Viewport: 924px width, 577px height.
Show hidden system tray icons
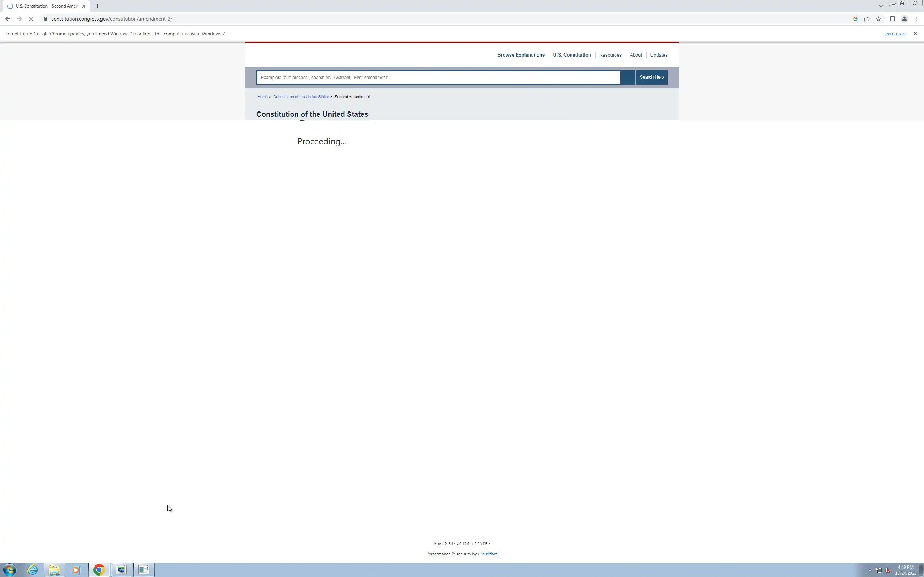870,570
